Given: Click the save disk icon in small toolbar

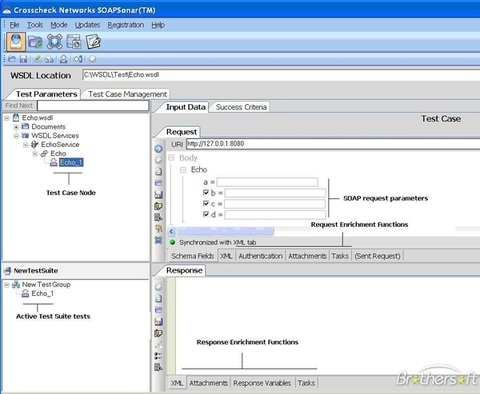Looking at the screenshot, I should [x=23, y=59].
